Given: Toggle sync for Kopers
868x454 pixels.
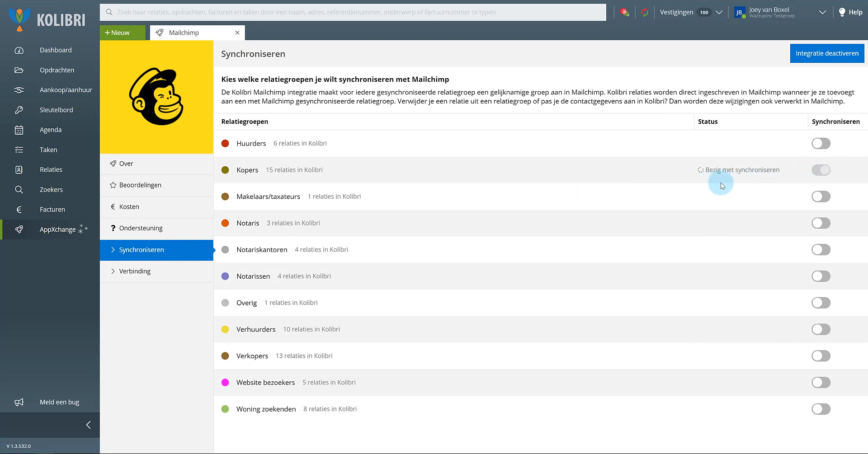Looking at the screenshot, I should tap(821, 170).
